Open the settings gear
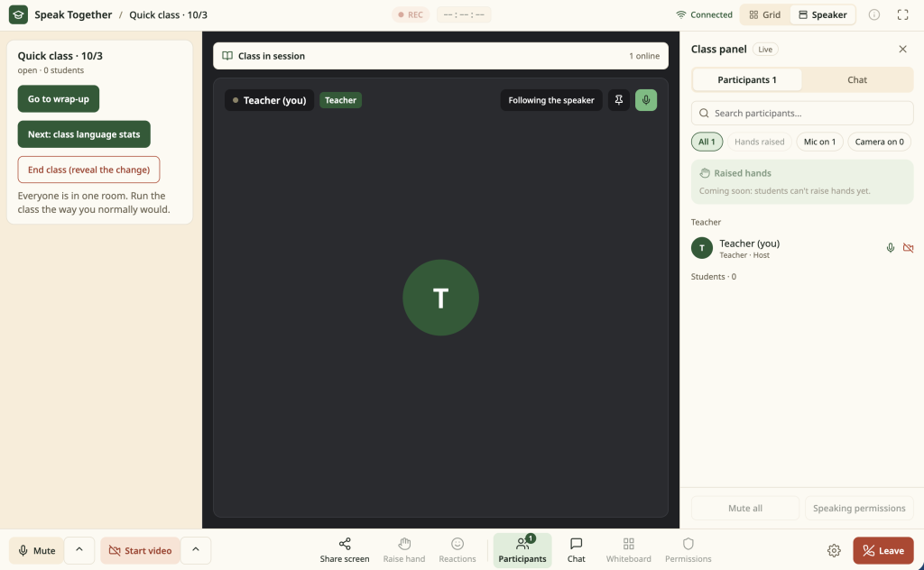924x570 pixels. 834,550
